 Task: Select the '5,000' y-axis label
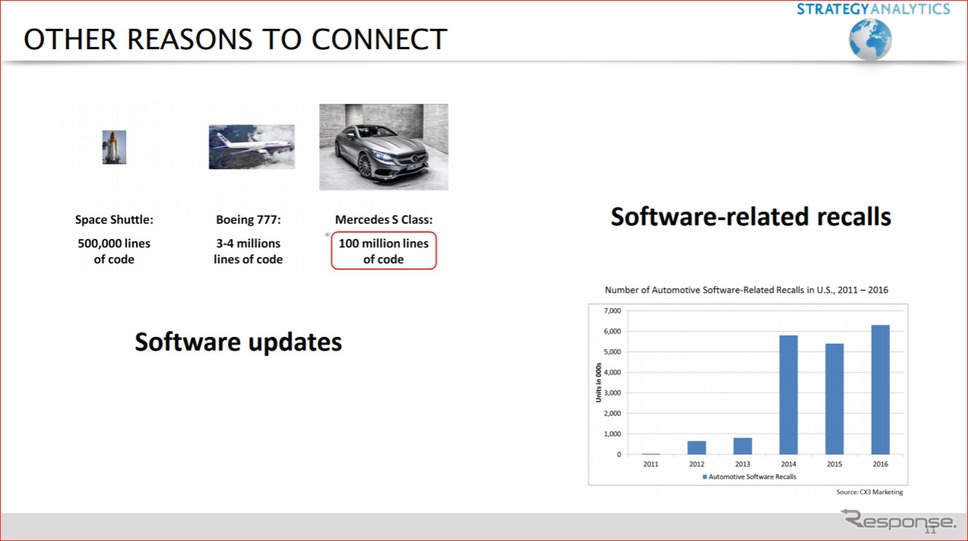click(x=612, y=352)
